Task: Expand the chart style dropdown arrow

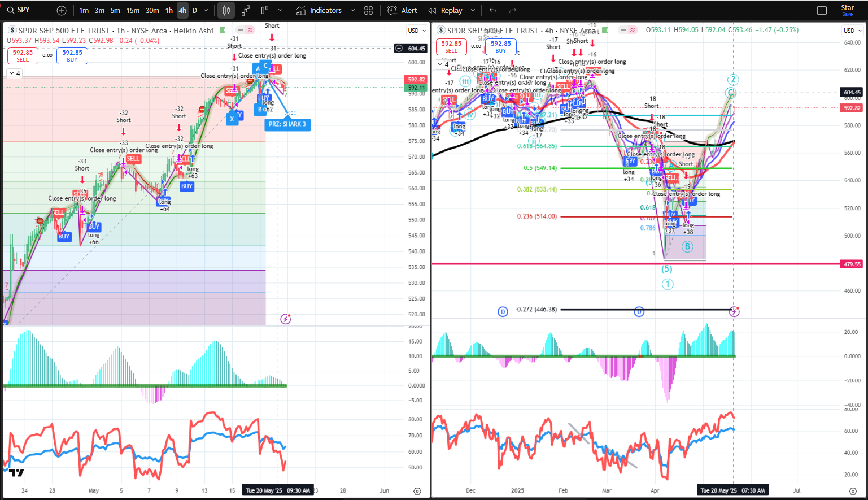Action: [281, 10]
